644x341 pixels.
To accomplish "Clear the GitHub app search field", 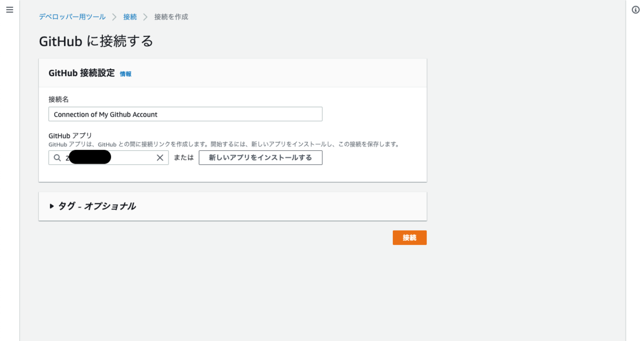I will [x=160, y=158].
